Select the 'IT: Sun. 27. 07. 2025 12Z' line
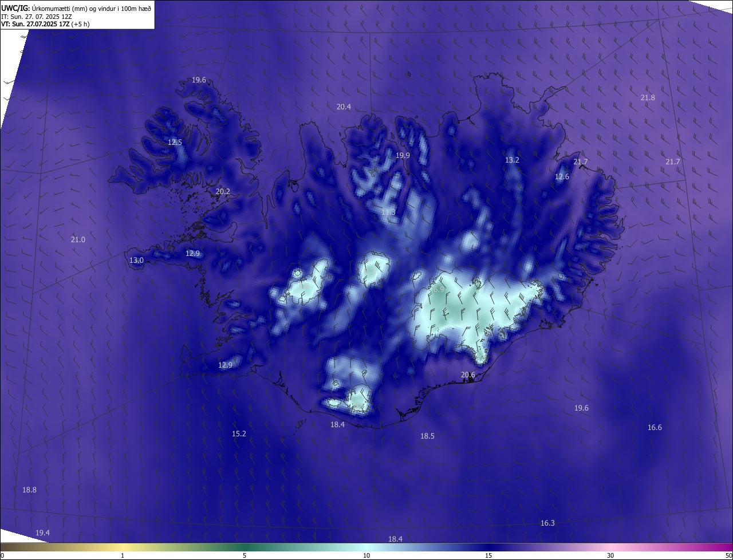 [36, 16]
